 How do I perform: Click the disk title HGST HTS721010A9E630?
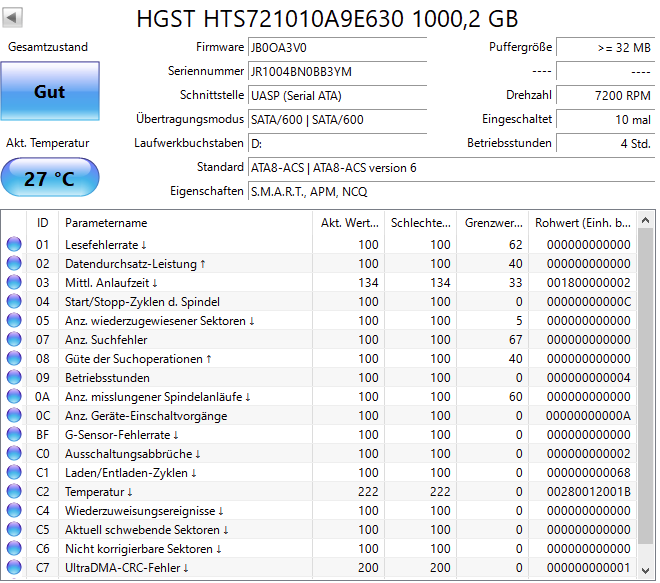(327, 19)
